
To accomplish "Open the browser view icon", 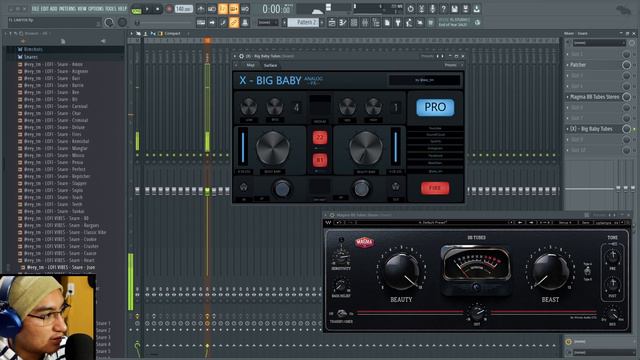I will point(376,23).
